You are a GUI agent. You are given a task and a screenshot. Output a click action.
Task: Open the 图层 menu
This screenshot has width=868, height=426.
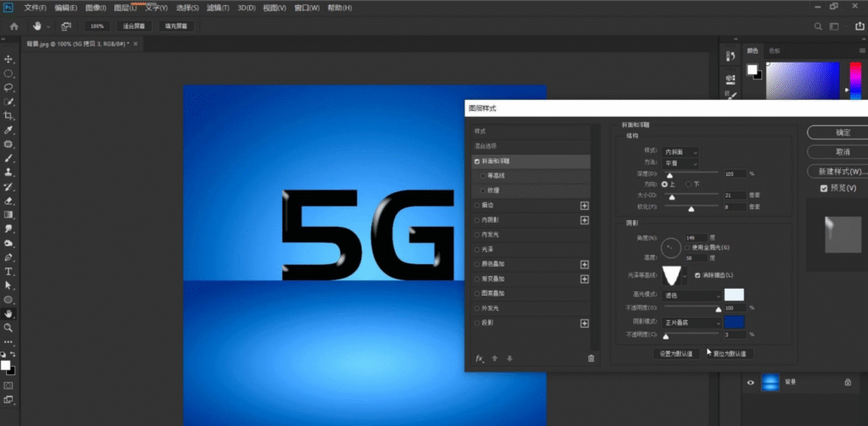click(125, 8)
